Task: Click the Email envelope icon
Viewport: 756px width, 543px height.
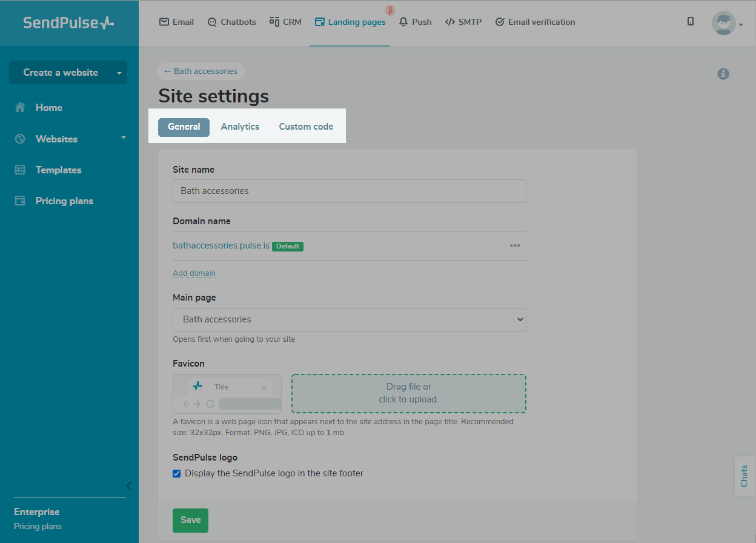Action: (164, 22)
